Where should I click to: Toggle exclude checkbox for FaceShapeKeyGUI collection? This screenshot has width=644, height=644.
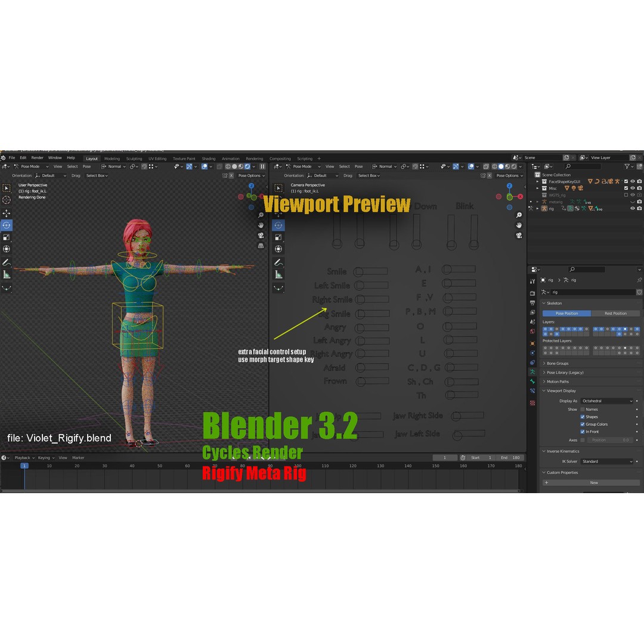pyautogui.click(x=626, y=181)
